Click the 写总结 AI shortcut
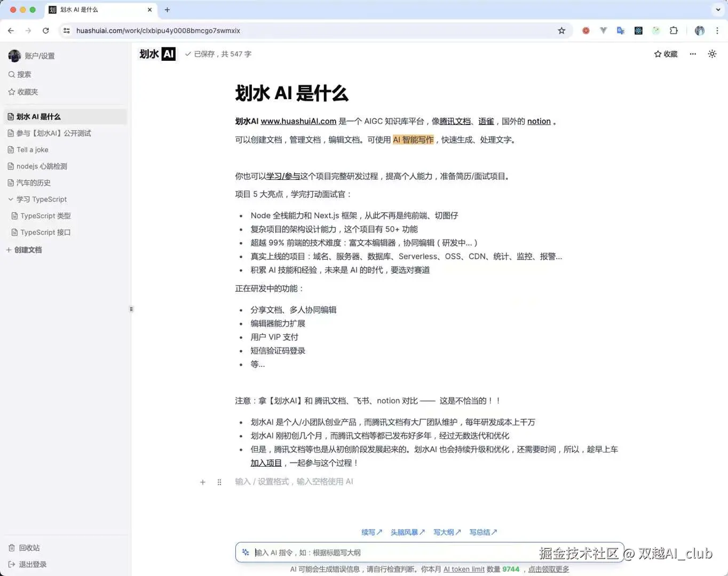This screenshot has width=728, height=576. [x=483, y=532]
